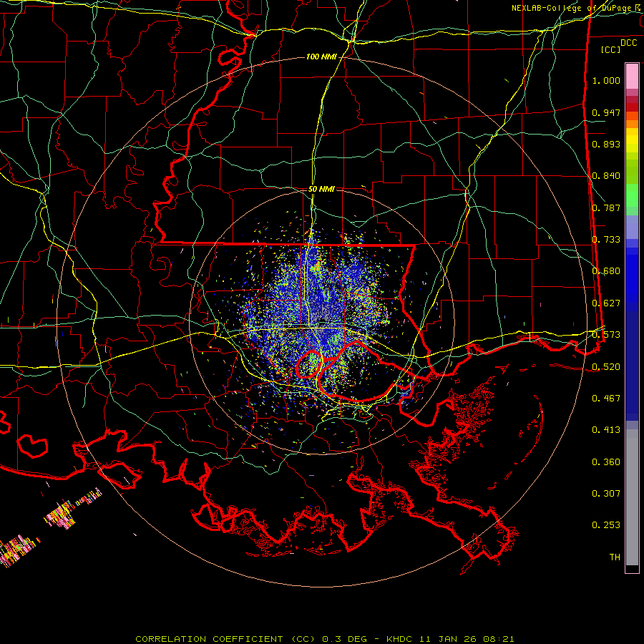Click the TH threshold label
The width and height of the screenshot is (644, 644).
615,557
